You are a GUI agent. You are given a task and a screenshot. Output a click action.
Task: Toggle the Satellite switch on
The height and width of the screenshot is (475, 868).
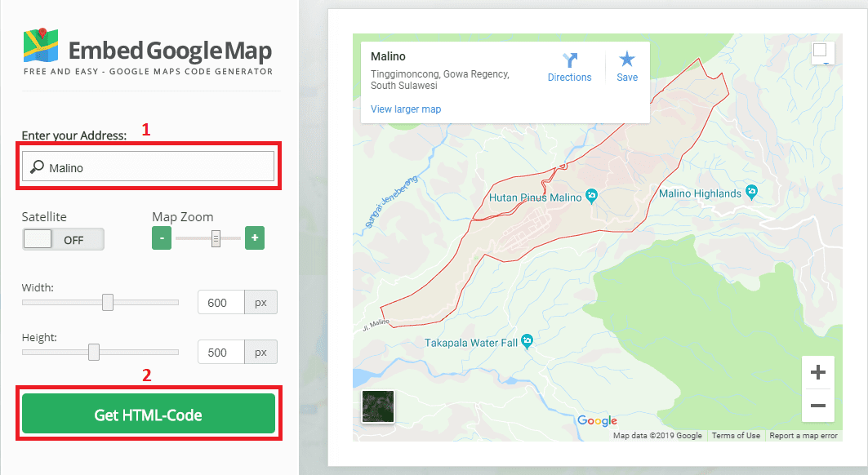coord(63,239)
